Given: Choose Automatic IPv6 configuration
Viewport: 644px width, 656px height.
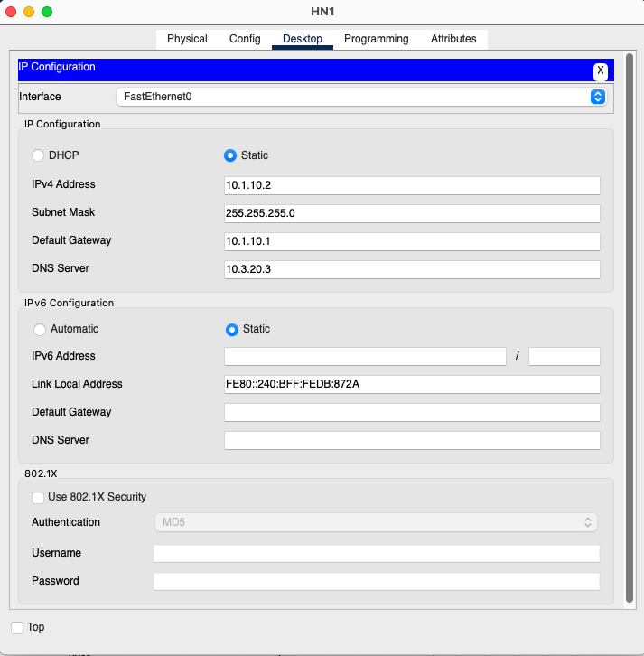Looking at the screenshot, I should [x=40, y=329].
